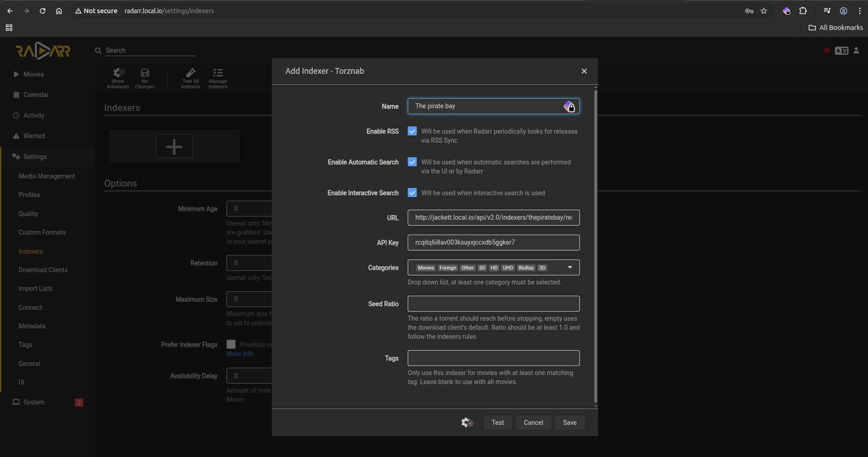This screenshot has width=868, height=457.
Task: Open Manage Indexers toolbar icon
Action: 218,73
